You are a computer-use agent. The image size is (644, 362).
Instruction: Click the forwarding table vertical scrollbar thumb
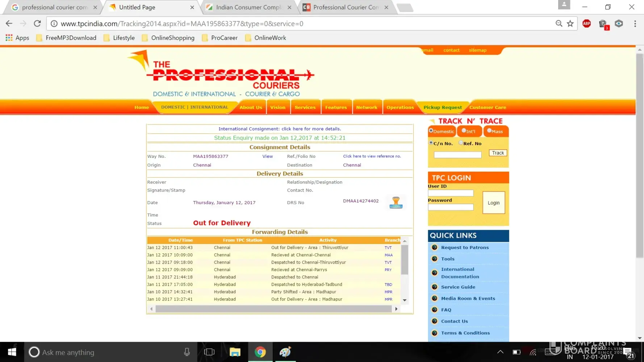[405, 260]
